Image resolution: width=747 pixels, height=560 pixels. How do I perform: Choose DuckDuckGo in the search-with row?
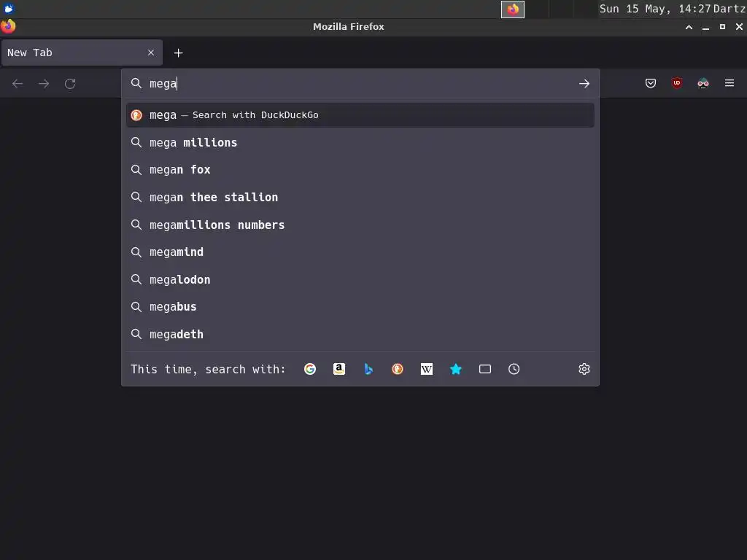point(398,369)
